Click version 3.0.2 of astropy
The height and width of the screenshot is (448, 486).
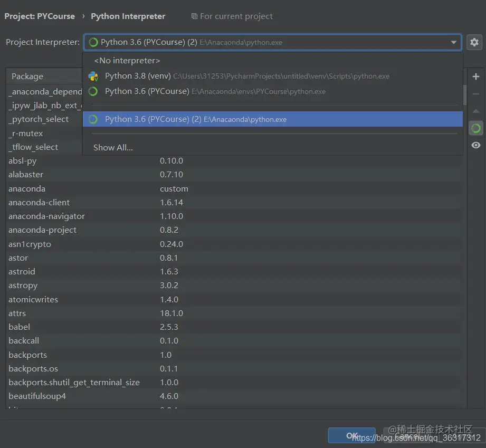tap(169, 285)
